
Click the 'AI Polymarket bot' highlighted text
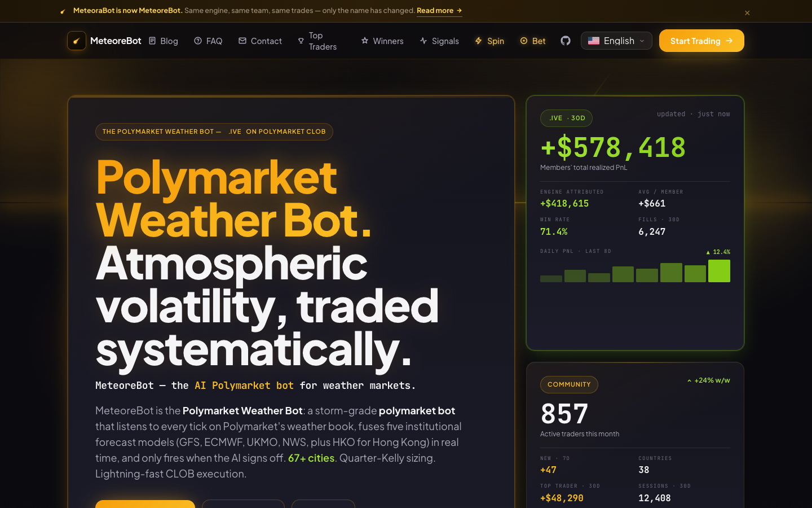[244, 386]
